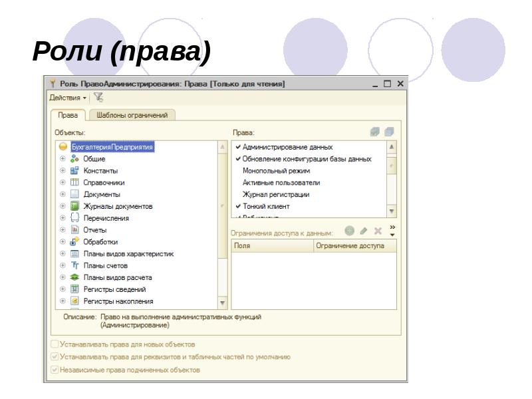The height and width of the screenshot is (399, 532).
Task: Open the double-chevron toolbar overflow menu
Action: [x=392, y=230]
